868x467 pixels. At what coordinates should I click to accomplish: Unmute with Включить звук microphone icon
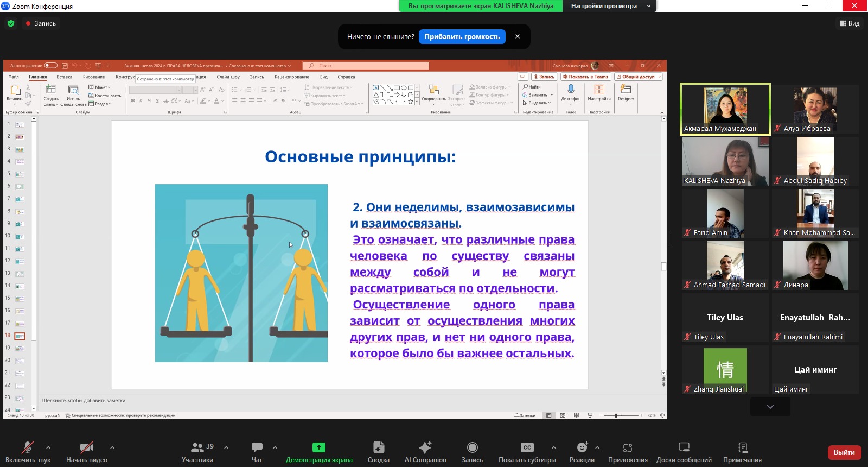click(x=27, y=447)
